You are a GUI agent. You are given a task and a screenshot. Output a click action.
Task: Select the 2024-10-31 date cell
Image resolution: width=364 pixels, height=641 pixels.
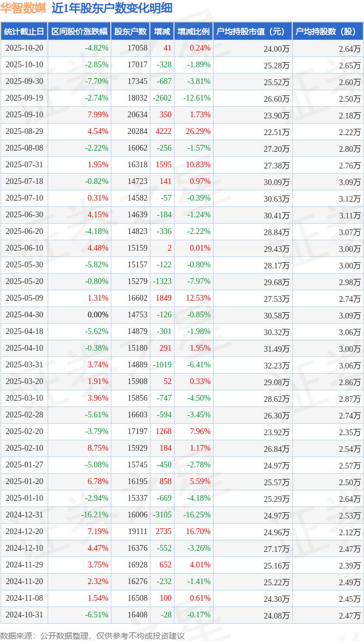coord(24,615)
